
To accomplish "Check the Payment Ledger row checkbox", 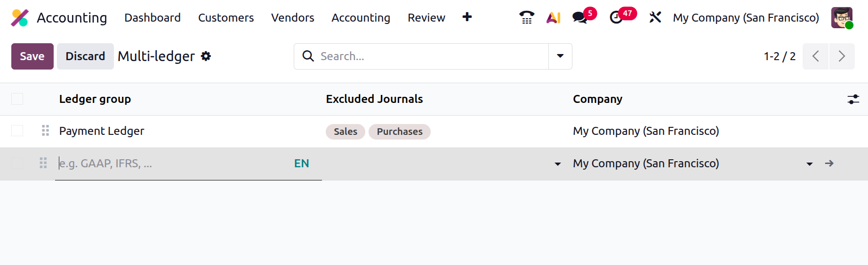I will pyautogui.click(x=17, y=131).
